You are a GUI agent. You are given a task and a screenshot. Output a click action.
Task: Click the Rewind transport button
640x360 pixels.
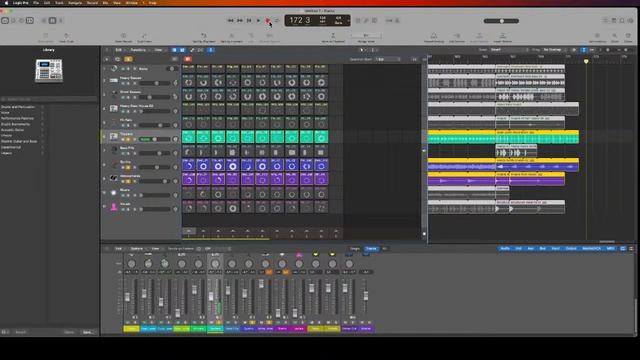(x=231, y=20)
